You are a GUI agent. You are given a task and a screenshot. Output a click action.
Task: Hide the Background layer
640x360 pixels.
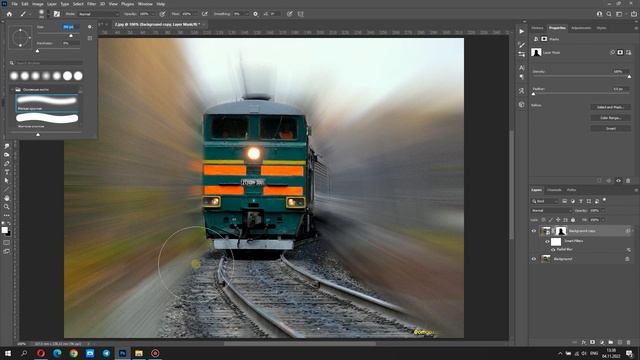pyautogui.click(x=533, y=259)
